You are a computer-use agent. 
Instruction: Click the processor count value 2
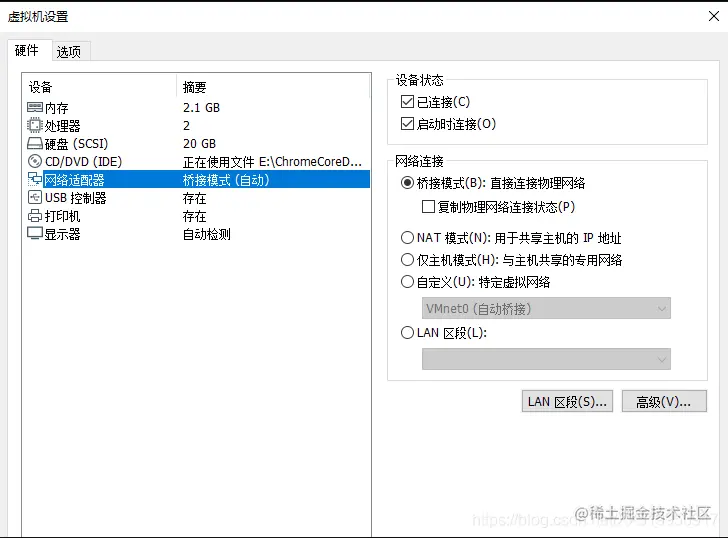186,126
